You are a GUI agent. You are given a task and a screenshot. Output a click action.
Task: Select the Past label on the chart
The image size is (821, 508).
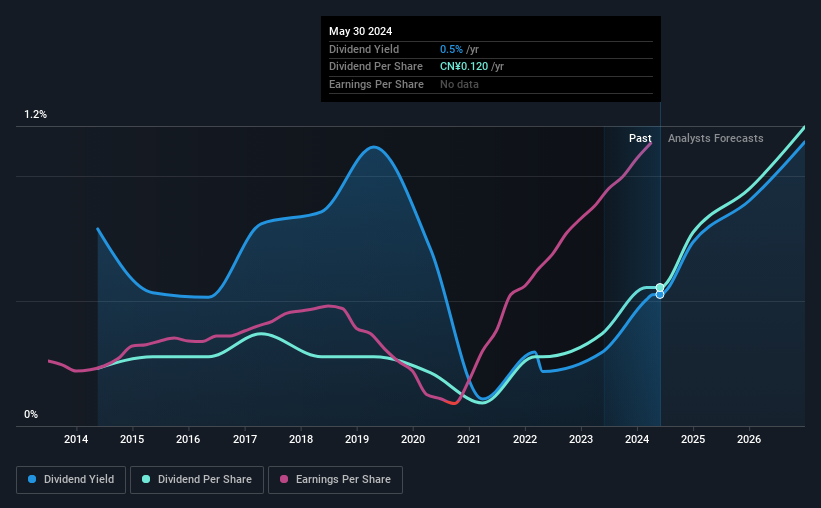point(640,138)
